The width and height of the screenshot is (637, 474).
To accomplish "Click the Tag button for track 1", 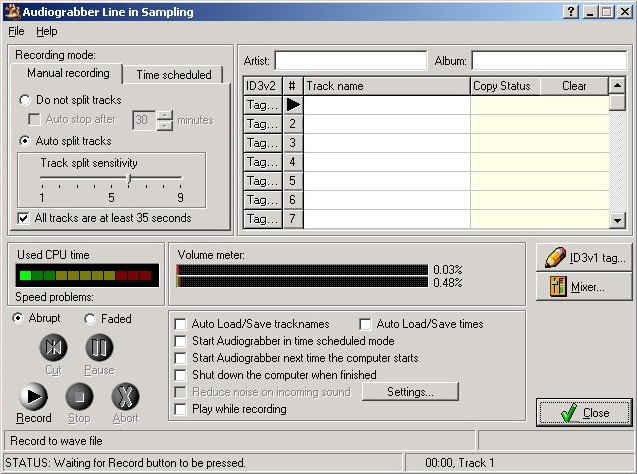I will pos(263,105).
